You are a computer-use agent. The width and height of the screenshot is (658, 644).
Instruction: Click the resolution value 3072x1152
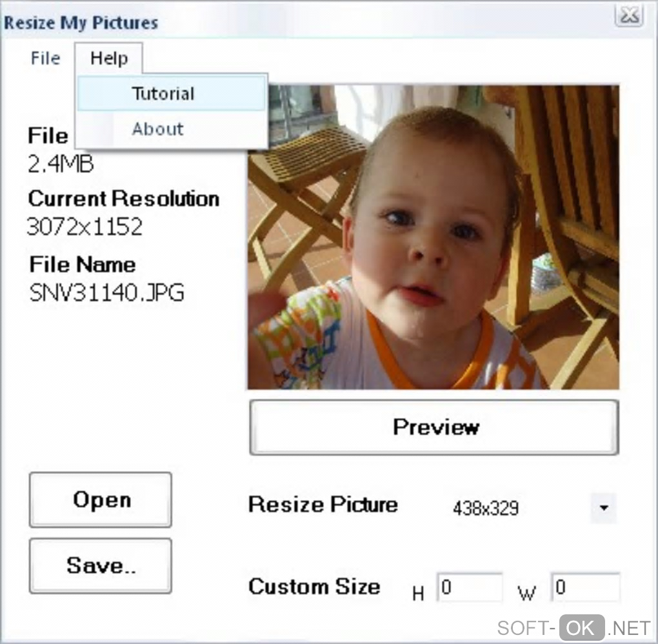[x=85, y=226]
